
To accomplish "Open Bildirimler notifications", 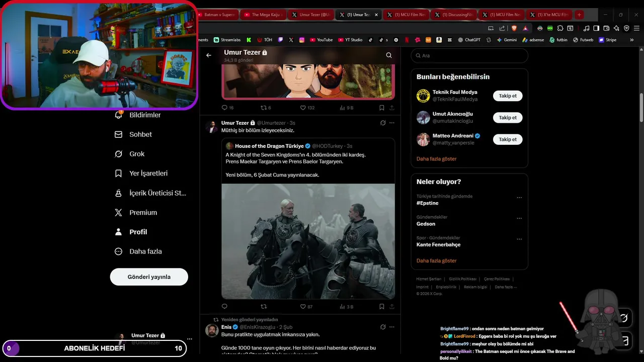I will coord(138,115).
